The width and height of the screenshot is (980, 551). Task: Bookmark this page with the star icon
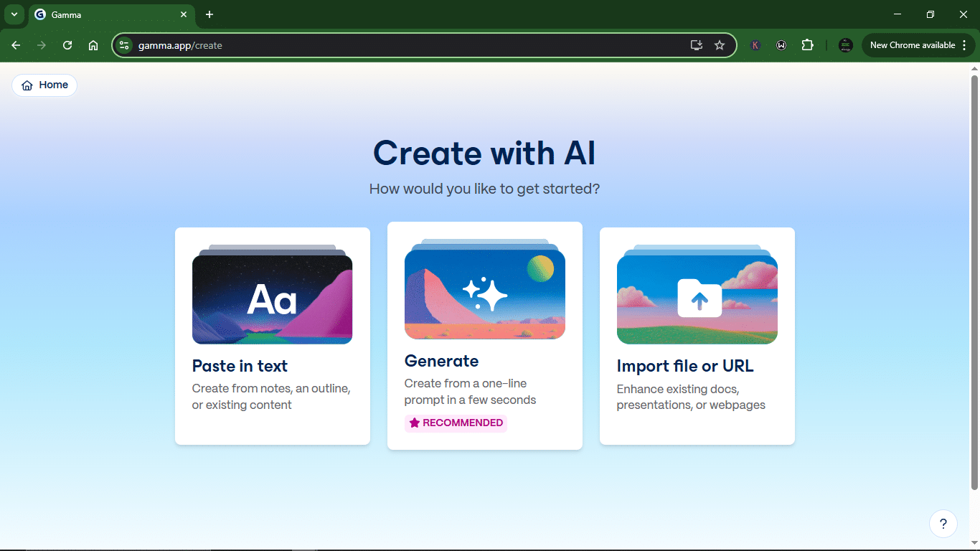(x=720, y=45)
